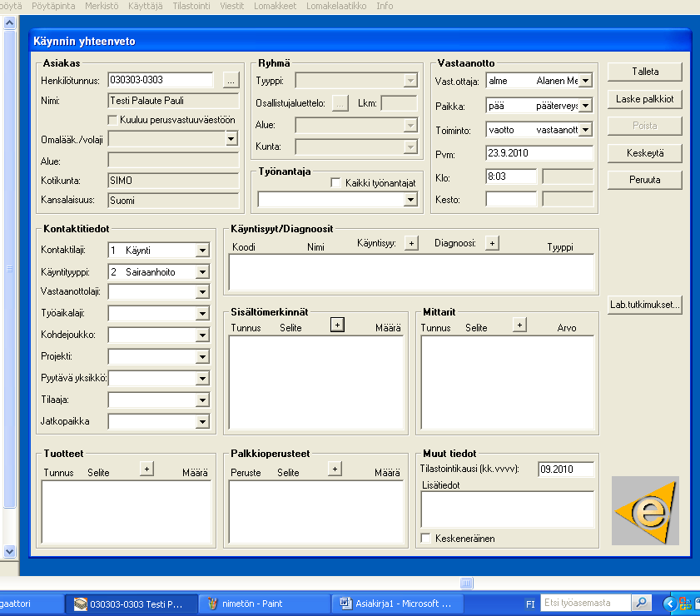700x616 pixels.
Task: Expand the Kohdejoukko dropdown
Action: point(203,335)
